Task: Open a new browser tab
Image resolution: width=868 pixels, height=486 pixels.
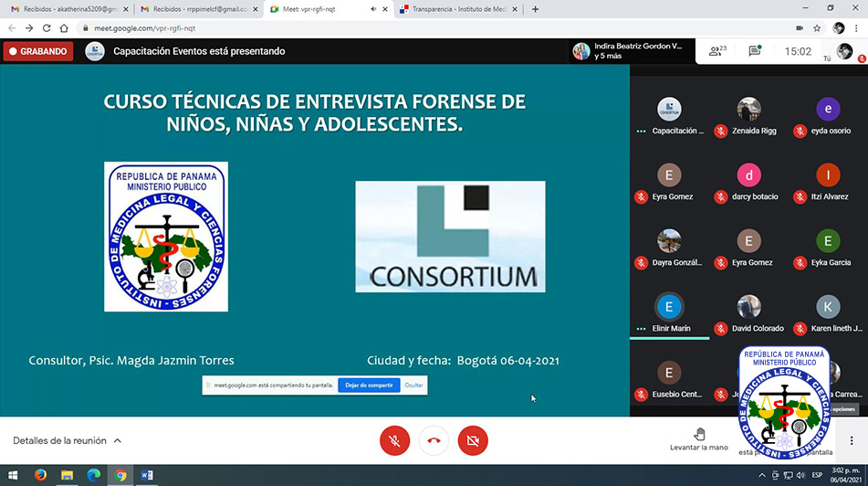Action: (x=535, y=9)
